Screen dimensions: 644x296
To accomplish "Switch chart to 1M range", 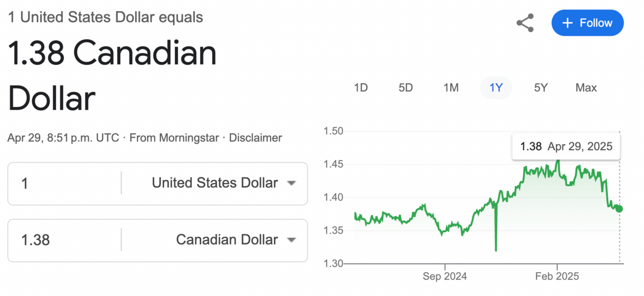I will pyautogui.click(x=451, y=88).
